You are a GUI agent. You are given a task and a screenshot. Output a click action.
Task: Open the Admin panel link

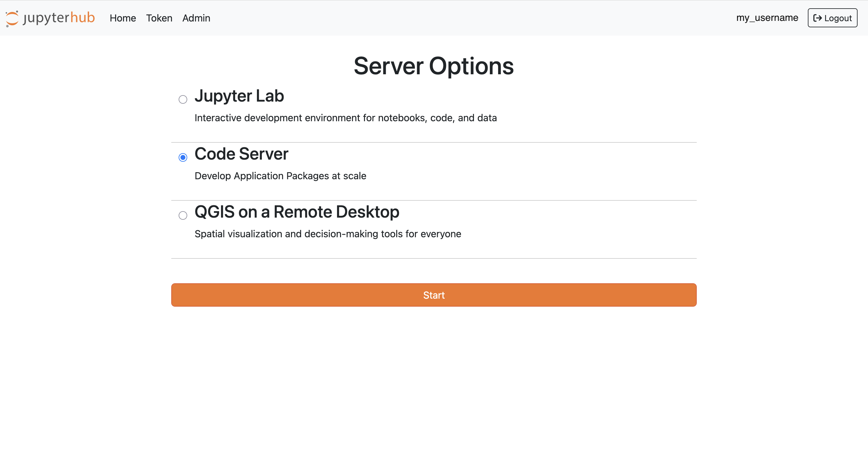[196, 18]
